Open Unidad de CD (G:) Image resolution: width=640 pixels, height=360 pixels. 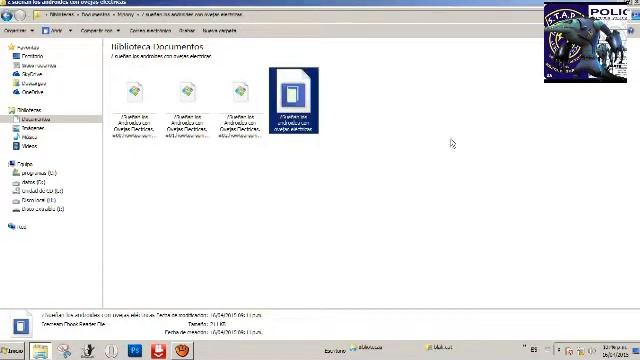coord(38,191)
